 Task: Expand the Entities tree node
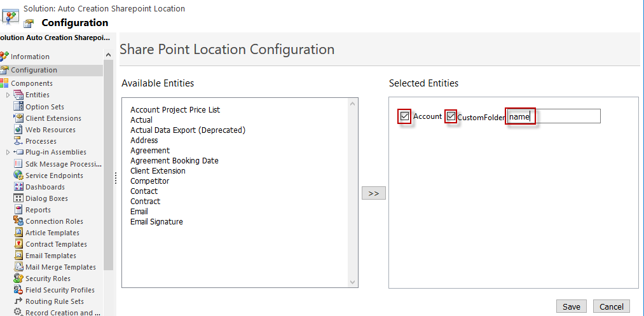8,95
